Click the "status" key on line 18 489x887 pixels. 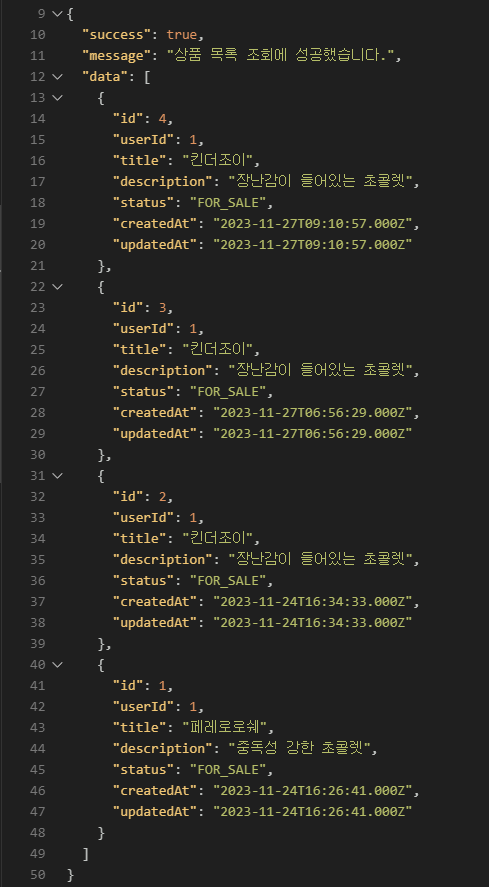(144, 203)
